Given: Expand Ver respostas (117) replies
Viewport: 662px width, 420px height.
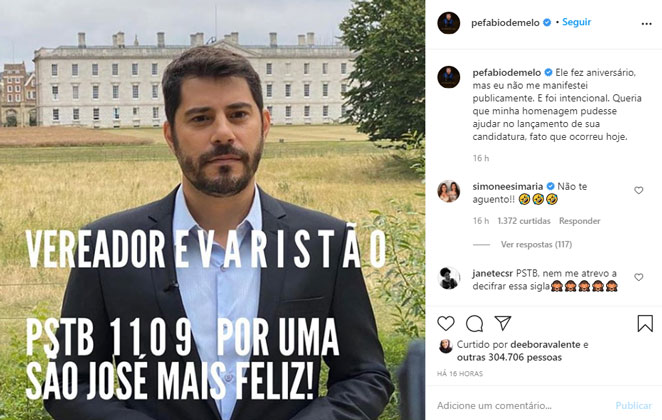Looking at the screenshot, I should coord(536,244).
